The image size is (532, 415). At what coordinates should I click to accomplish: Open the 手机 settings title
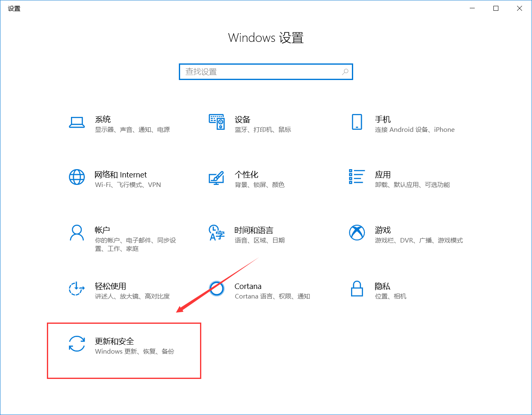[x=383, y=119]
